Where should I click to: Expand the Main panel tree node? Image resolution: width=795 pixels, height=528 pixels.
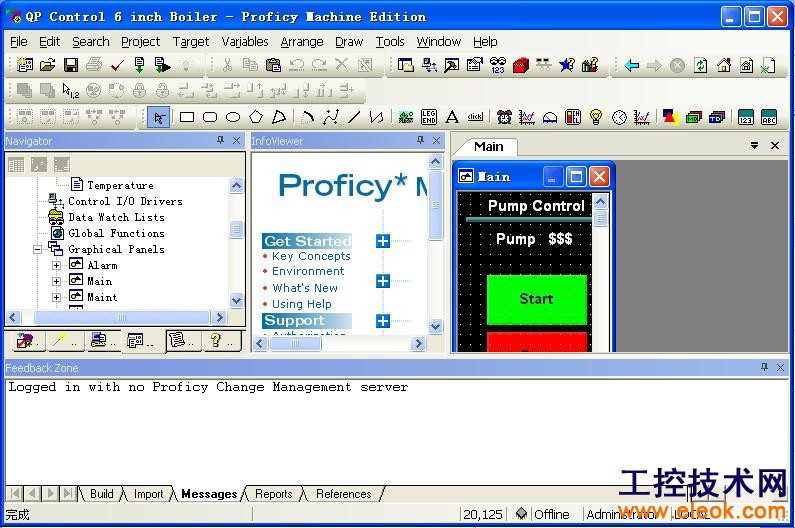pyautogui.click(x=57, y=281)
